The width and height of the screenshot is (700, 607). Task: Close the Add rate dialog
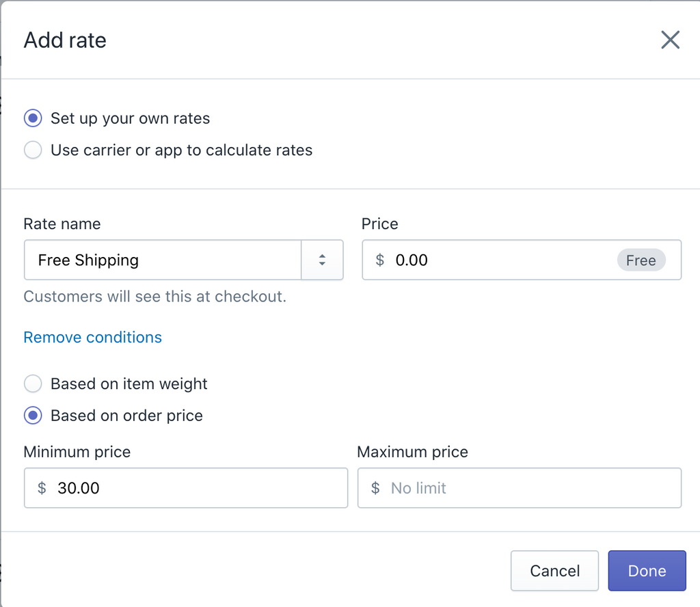[670, 40]
